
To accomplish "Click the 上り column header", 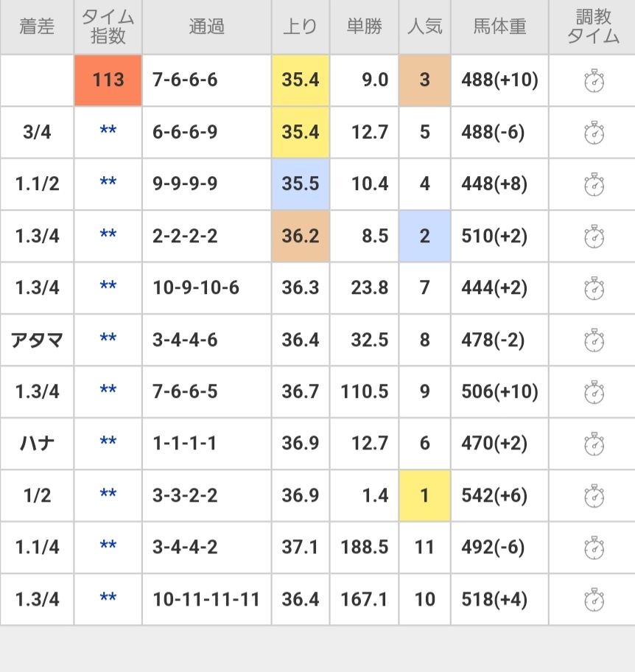I will click(x=300, y=27).
